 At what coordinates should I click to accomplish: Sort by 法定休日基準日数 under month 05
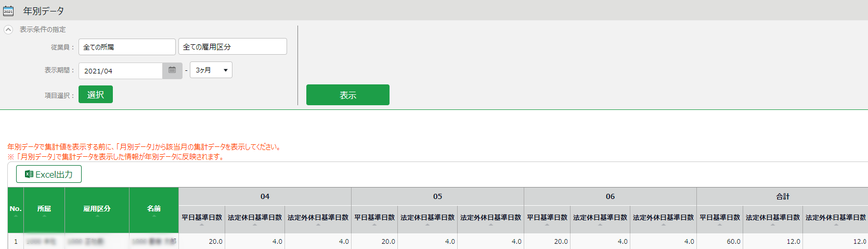pos(427,224)
